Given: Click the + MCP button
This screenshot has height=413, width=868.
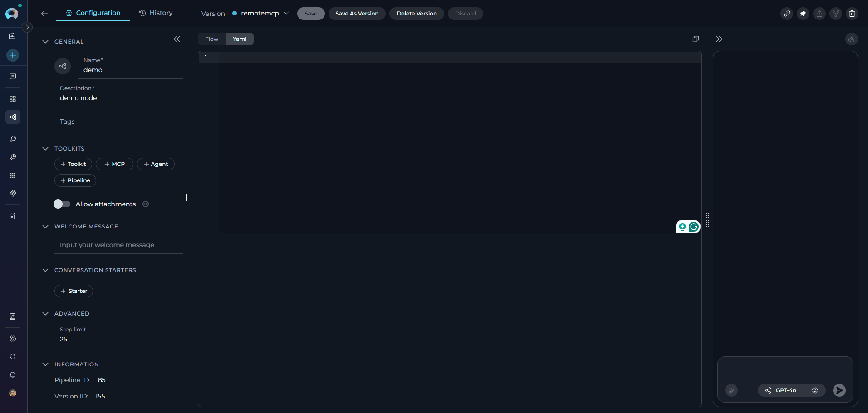Looking at the screenshot, I should (114, 164).
